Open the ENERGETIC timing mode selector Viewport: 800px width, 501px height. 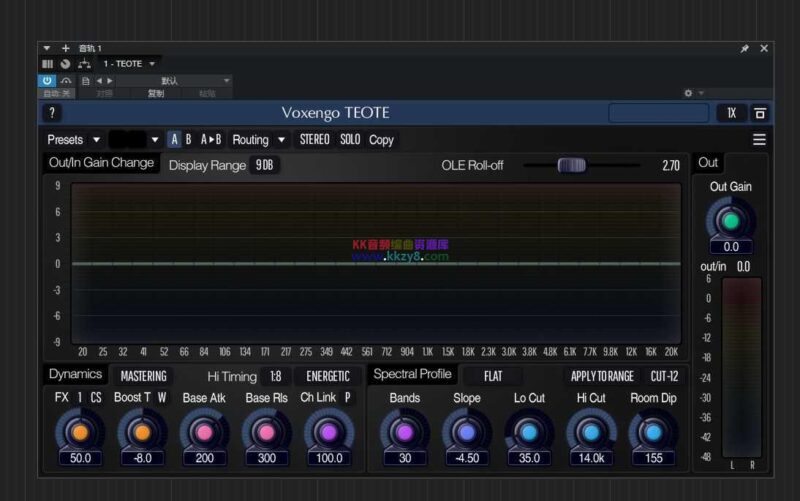tap(328, 377)
